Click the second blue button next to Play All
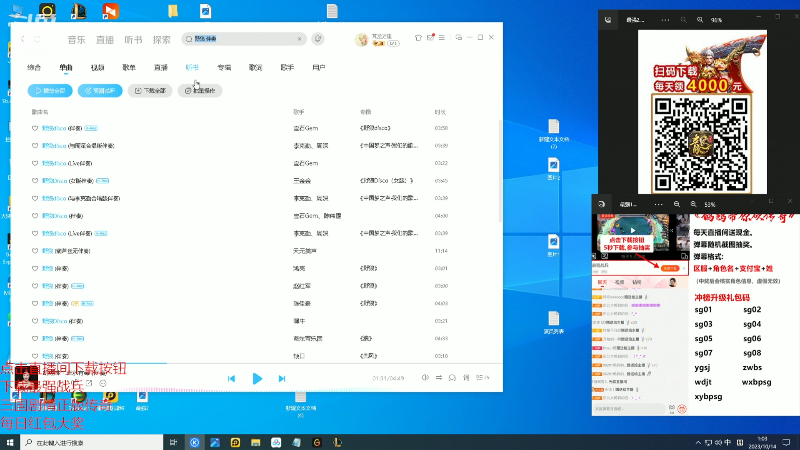The width and height of the screenshot is (800, 450). (x=100, y=90)
